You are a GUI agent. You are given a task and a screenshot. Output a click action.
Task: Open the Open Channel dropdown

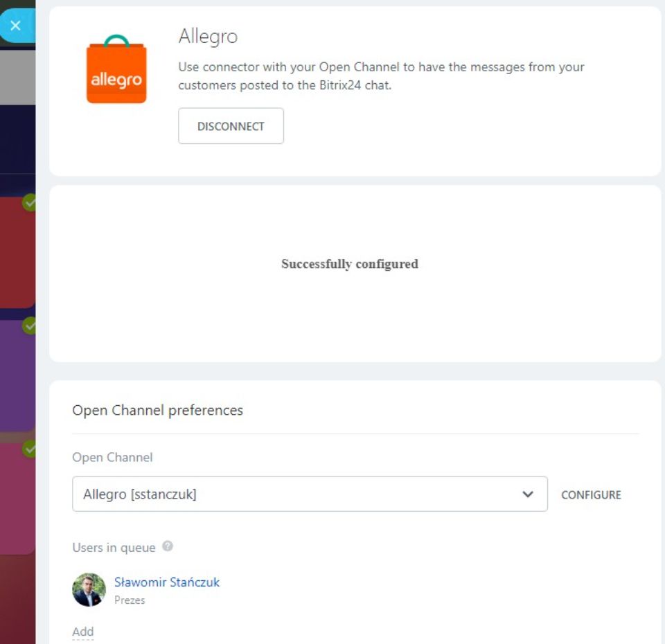(310, 494)
